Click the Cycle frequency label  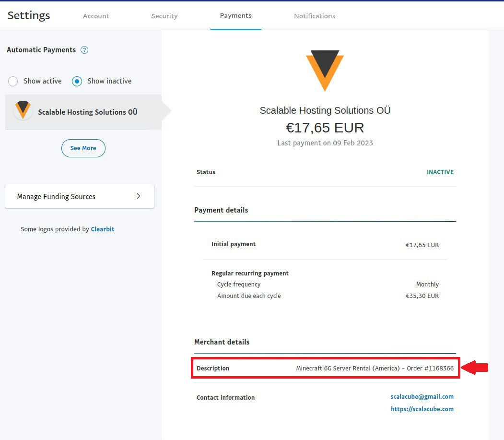[x=239, y=285]
